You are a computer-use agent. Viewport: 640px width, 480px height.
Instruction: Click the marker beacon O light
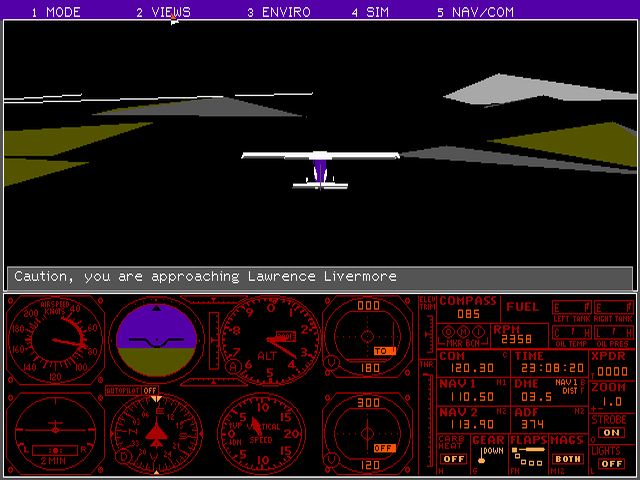click(448, 332)
